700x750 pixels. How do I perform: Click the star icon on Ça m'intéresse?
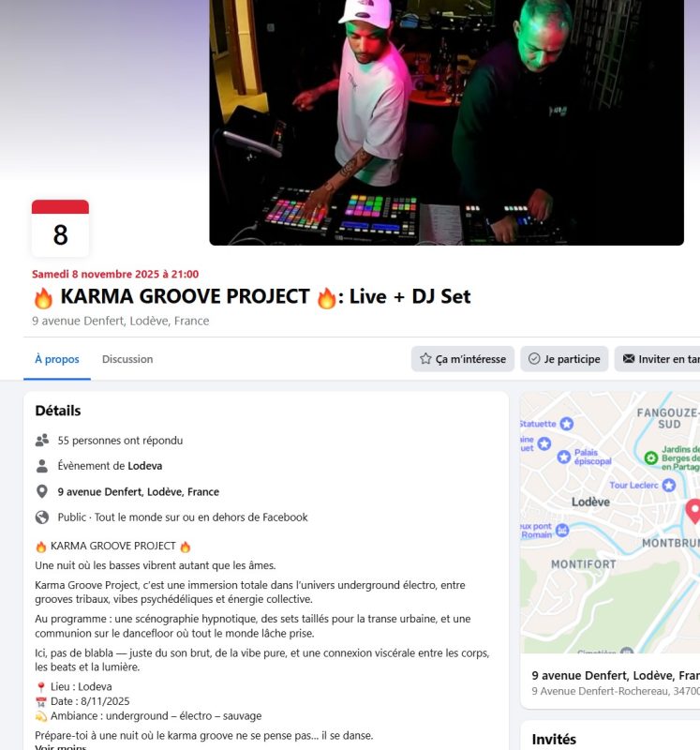(425, 359)
